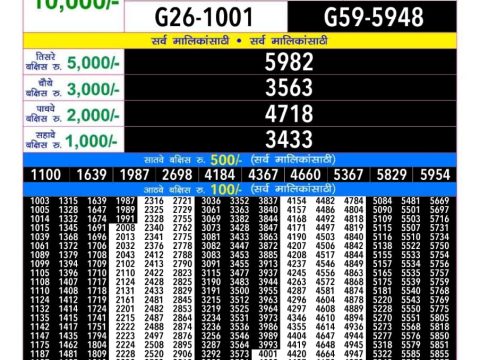Click the 5,000/- prize amount label

(93, 63)
